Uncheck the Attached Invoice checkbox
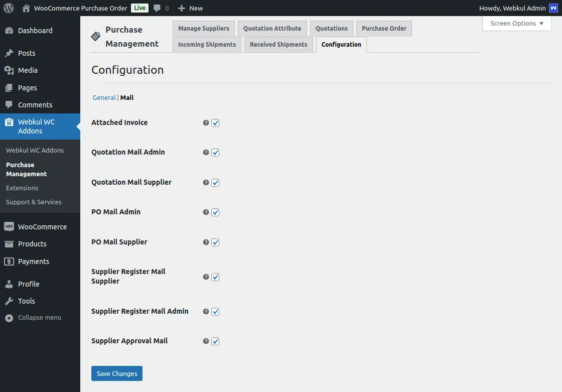The width and height of the screenshot is (562, 392). [215, 123]
